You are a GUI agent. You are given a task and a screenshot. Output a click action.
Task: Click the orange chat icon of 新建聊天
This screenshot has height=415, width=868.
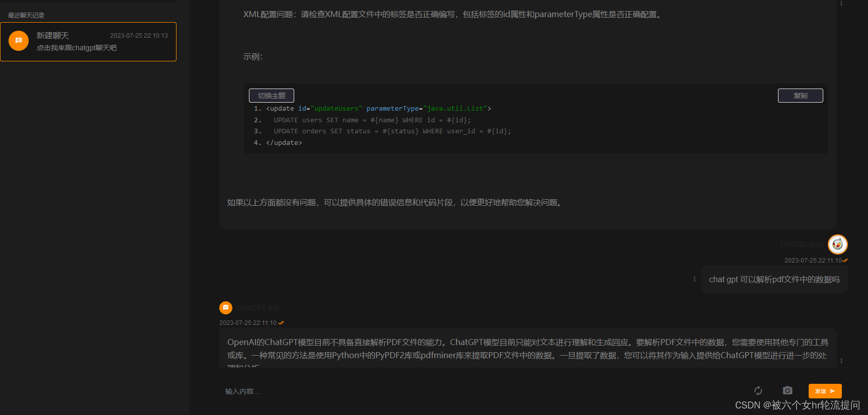(19, 41)
